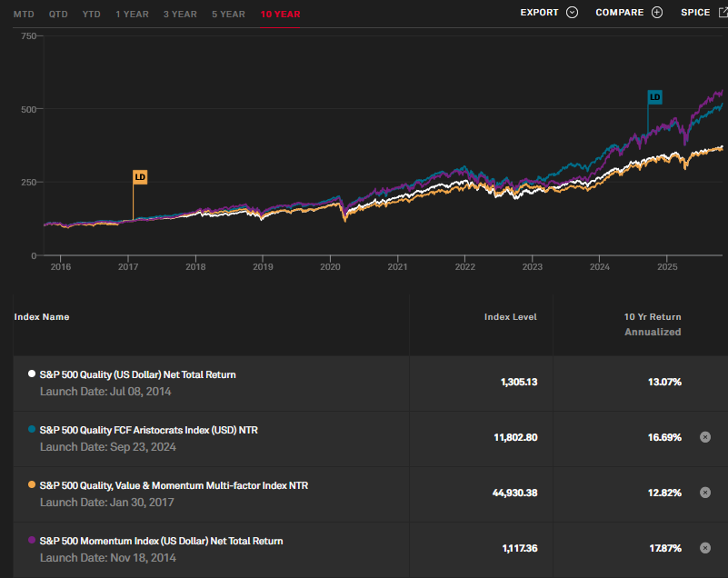Screen dimensions: 728x578
Task: Remove the Quality FCF Aristocrats index
Action: (x=705, y=437)
